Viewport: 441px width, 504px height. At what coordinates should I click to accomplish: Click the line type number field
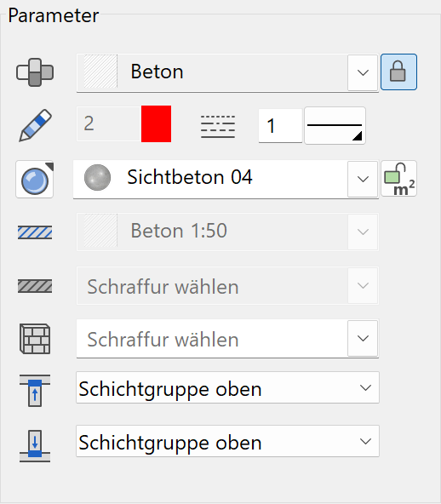280,126
